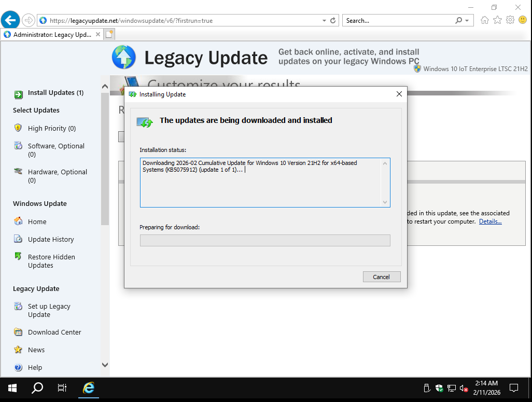Click the Set up Legacy Update icon
Image resolution: width=532 pixels, height=402 pixels.
tap(18, 306)
